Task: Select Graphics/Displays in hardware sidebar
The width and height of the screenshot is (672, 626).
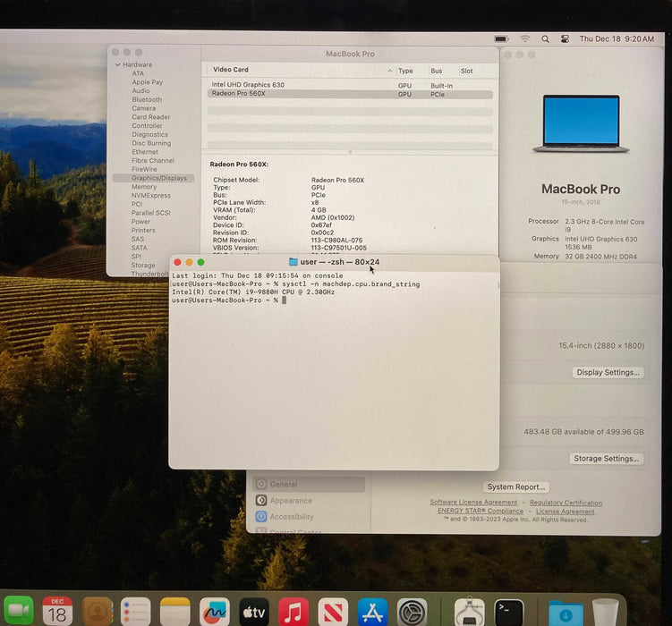Action: point(153,178)
